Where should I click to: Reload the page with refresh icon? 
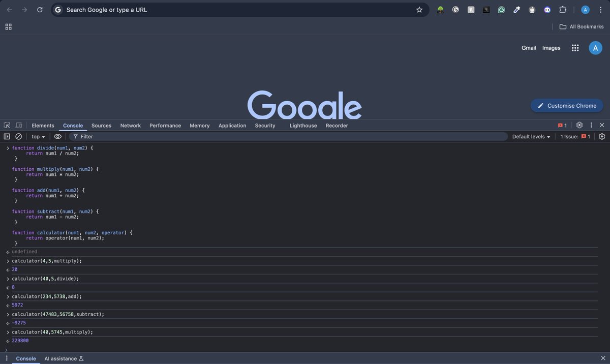coord(40,10)
